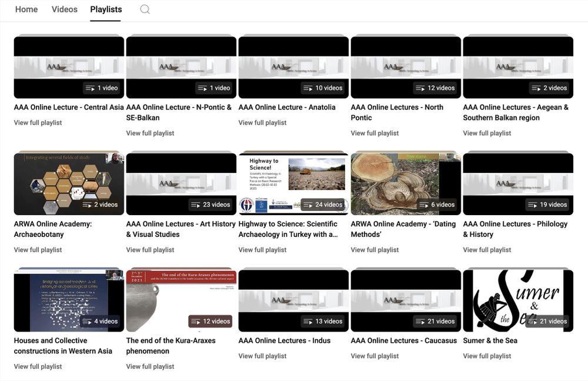The height and width of the screenshot is (381, 588).
Task: Open the Houses and Collective constructions thumbnail
Action: [x=69, y=300]
